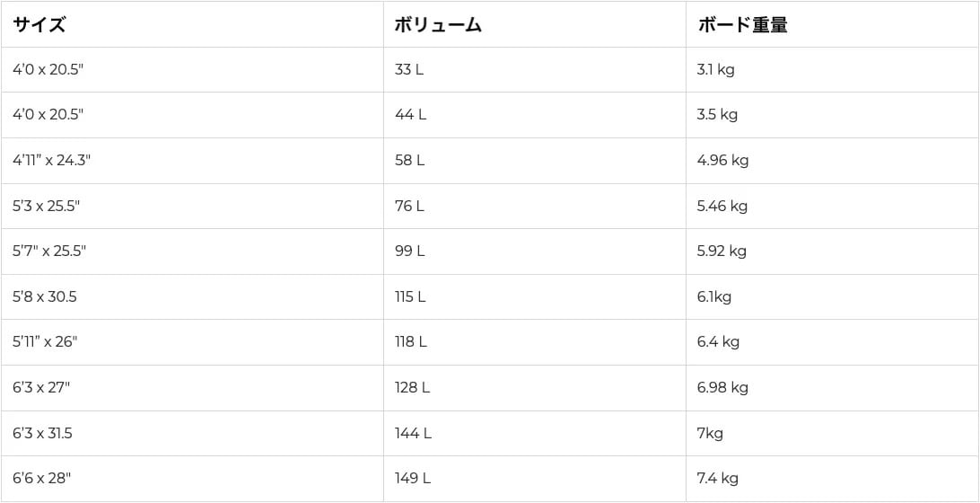Click the 4'11" x 24.3" size cell
This screenshot has width=980, height=503.
pos(192,161)
